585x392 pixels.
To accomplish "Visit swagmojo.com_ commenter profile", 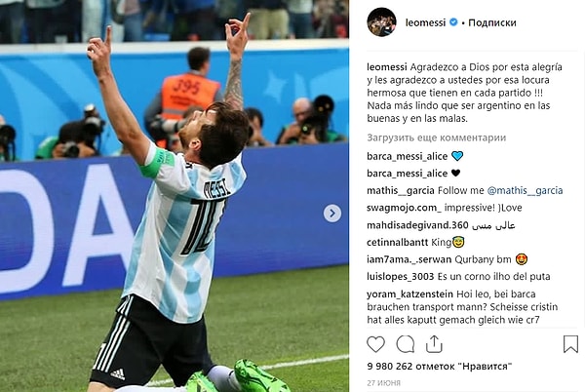I will tap(404, 208).
